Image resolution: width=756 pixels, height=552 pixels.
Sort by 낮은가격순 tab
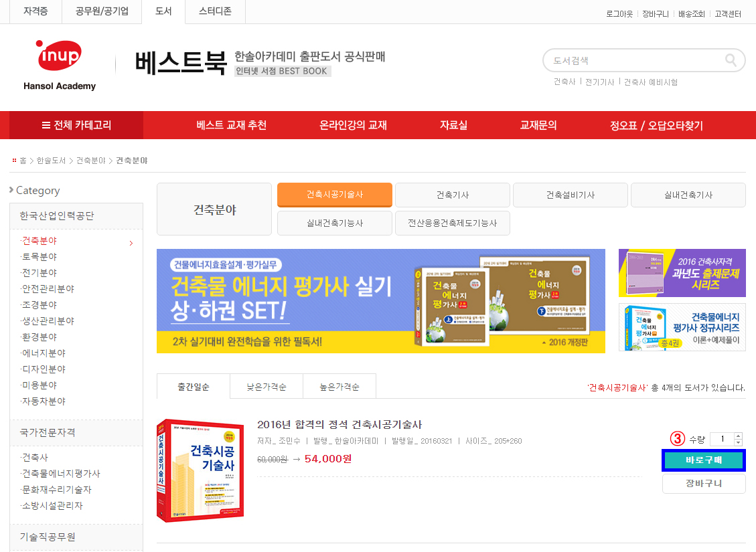click(267, 386)
